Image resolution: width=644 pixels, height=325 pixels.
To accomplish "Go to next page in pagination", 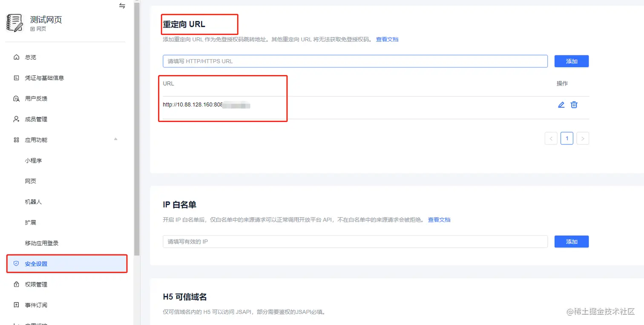I will tap(583, 138).
